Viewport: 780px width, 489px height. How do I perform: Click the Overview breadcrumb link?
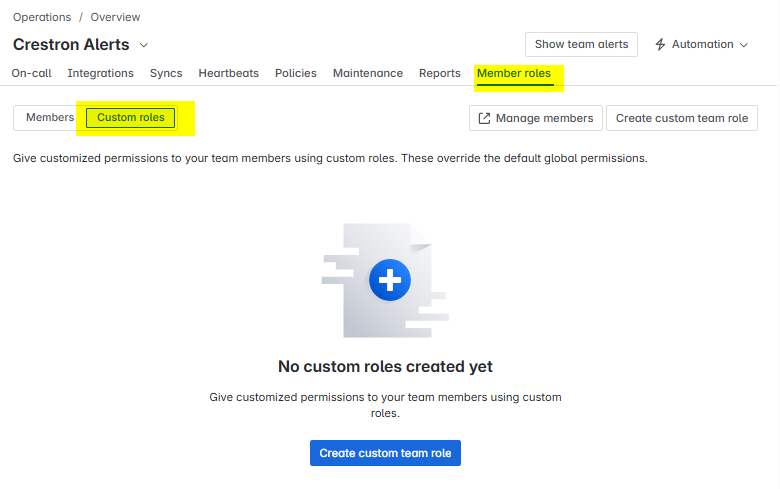(115, 17)
